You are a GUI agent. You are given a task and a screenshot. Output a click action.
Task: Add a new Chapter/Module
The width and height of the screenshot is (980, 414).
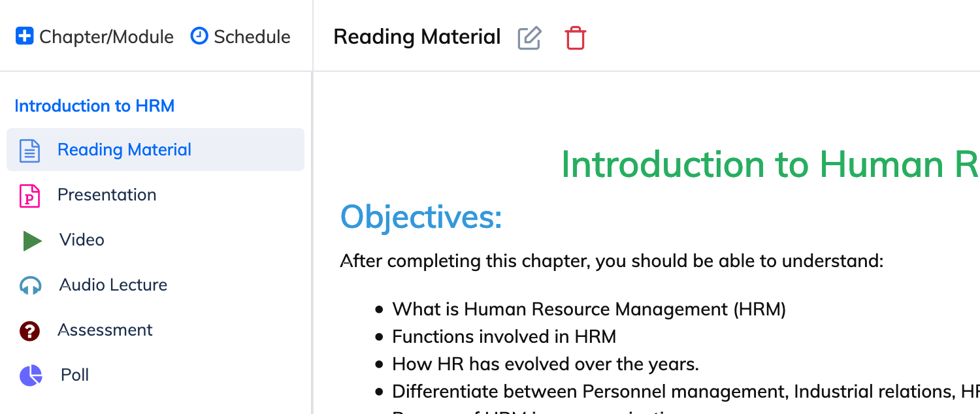point(95,37)
